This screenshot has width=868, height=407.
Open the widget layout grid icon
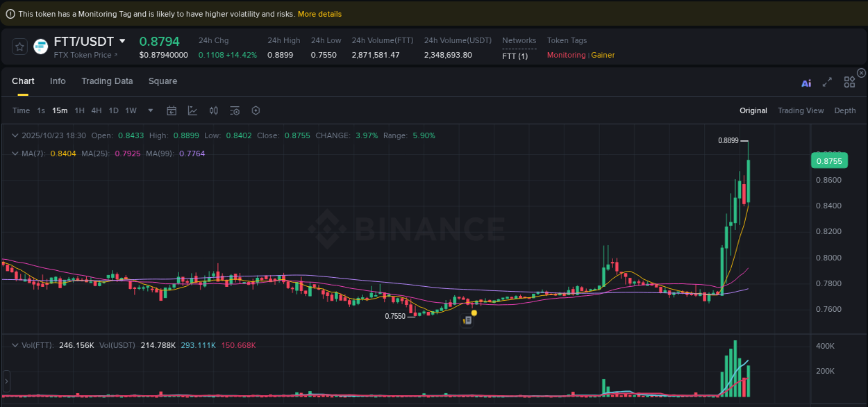click(849, 82)
